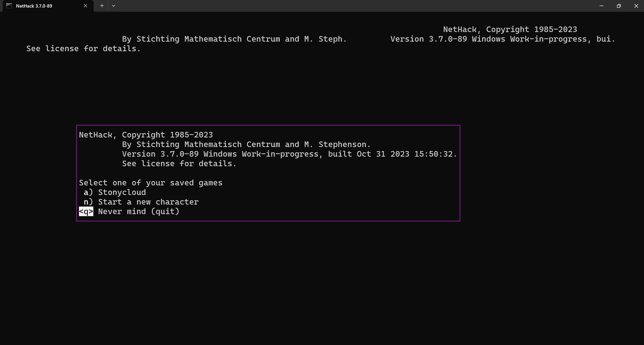Expand the terminal profile dropdown arrow
This screenshot has width=644, height=345.
pos(114,6)
